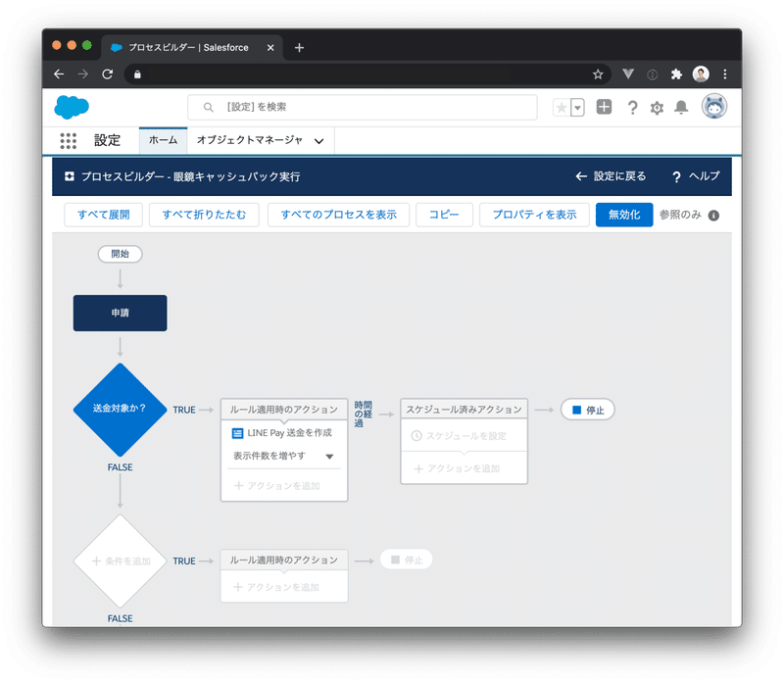This screenshot has height=683, width=784.
Task: Click the Salesforce cloud logo
Action: click(x=72, y=107)
